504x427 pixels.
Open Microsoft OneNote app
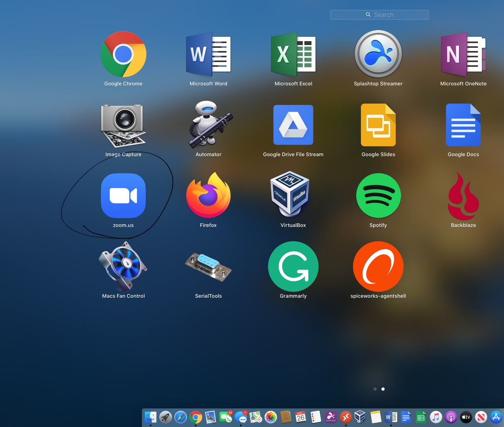(x=463, y=55)
